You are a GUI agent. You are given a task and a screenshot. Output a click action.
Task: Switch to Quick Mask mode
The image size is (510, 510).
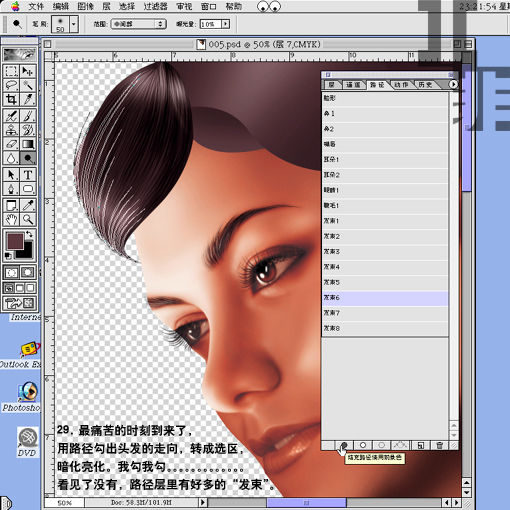point(28,272)
